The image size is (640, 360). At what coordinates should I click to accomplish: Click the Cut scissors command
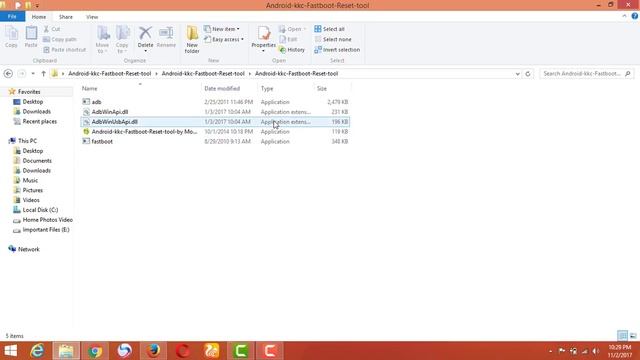[x=52, y=29]
